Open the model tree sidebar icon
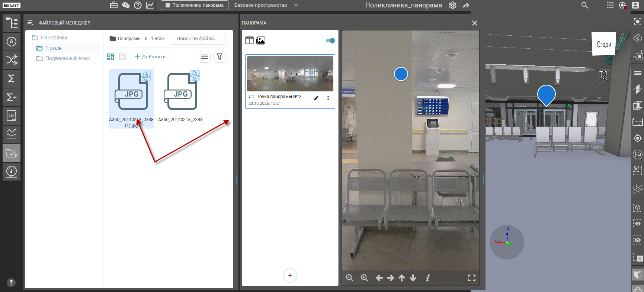Viewport: 644px width, 292px height. coord(12,23)
